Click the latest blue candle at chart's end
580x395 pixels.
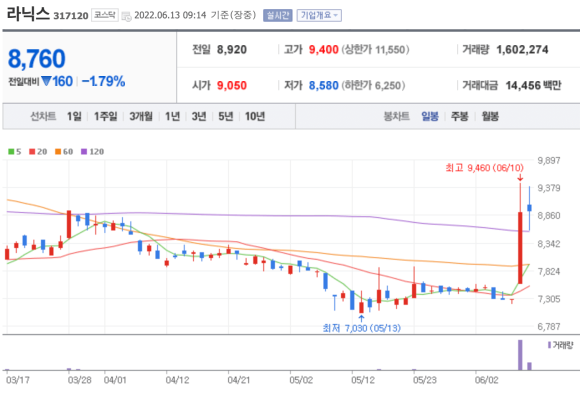click(x=529, y=208)
